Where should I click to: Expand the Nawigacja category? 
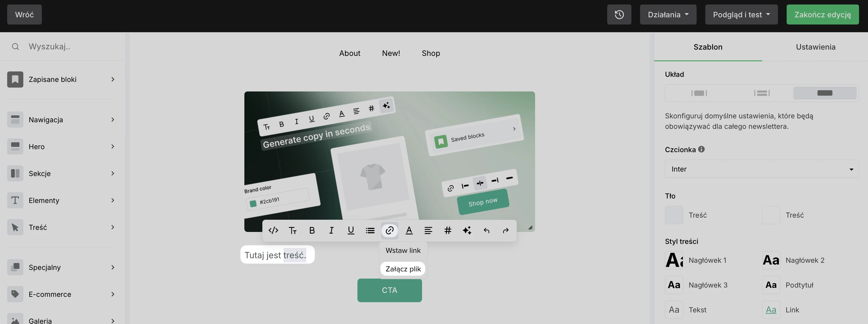[113, 120]
